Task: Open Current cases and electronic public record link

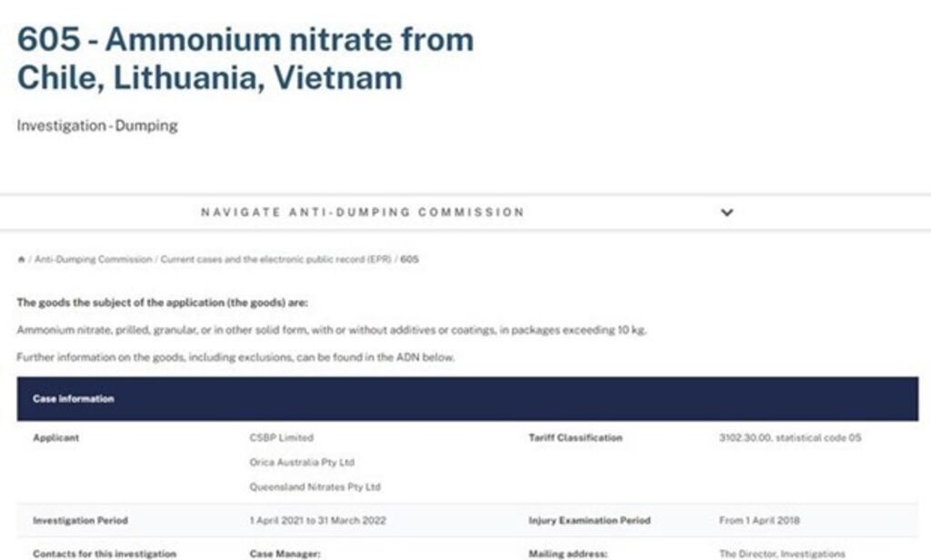Action: coord(275,260)
